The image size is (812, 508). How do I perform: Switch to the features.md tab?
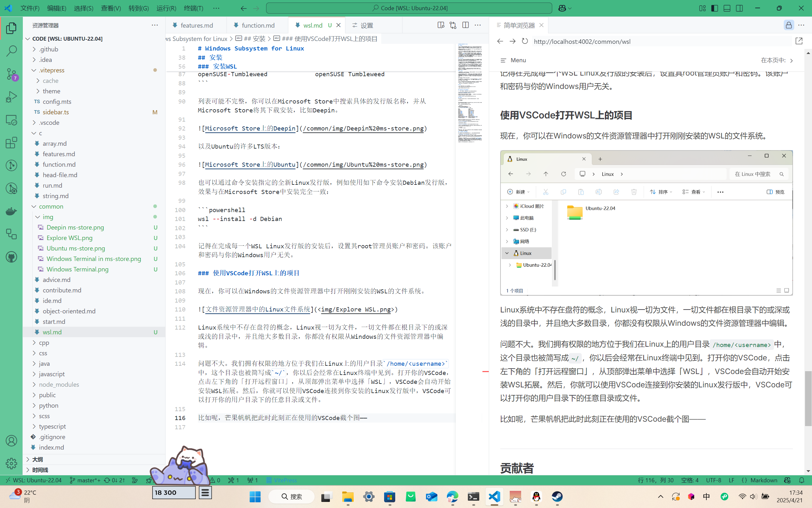click(196, 25)
